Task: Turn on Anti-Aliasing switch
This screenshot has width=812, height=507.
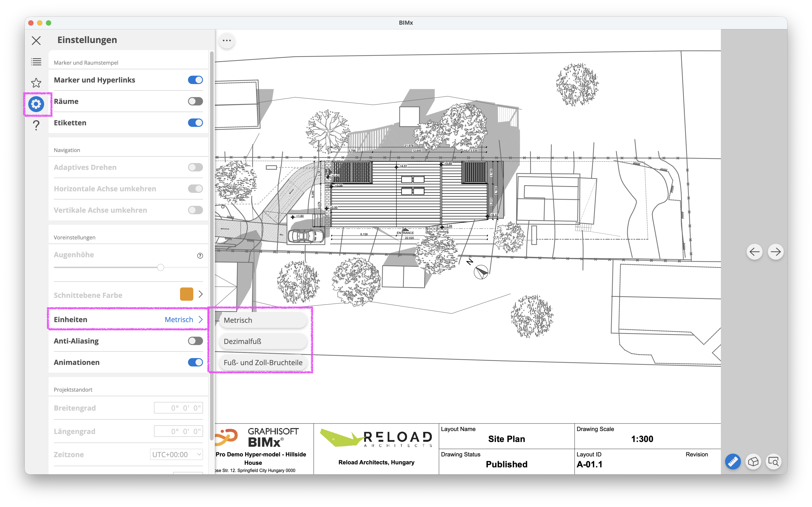Action: point(195,341)
